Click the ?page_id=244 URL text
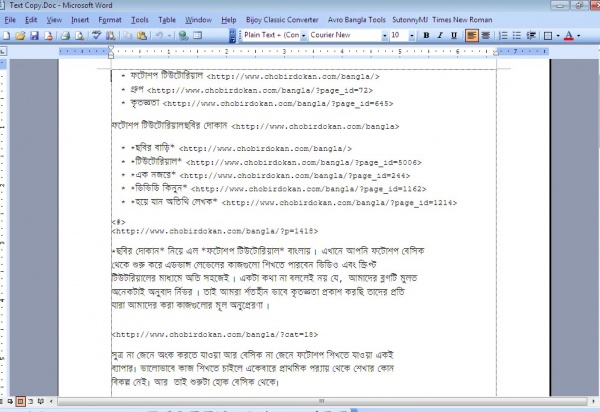The image size is (600, 412). (295, 176)
